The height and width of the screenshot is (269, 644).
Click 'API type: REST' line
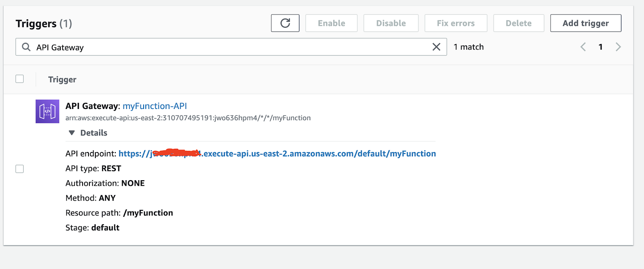click(x=93, y=168)
